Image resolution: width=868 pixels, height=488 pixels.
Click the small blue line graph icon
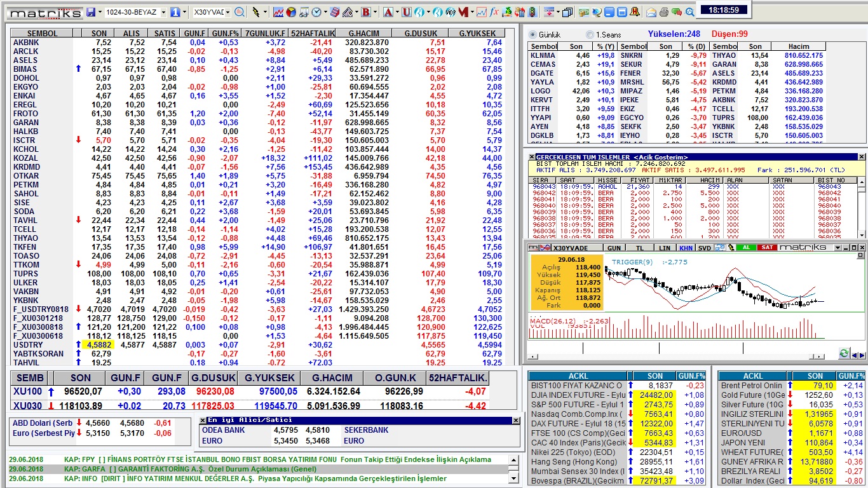coord(482,12)
